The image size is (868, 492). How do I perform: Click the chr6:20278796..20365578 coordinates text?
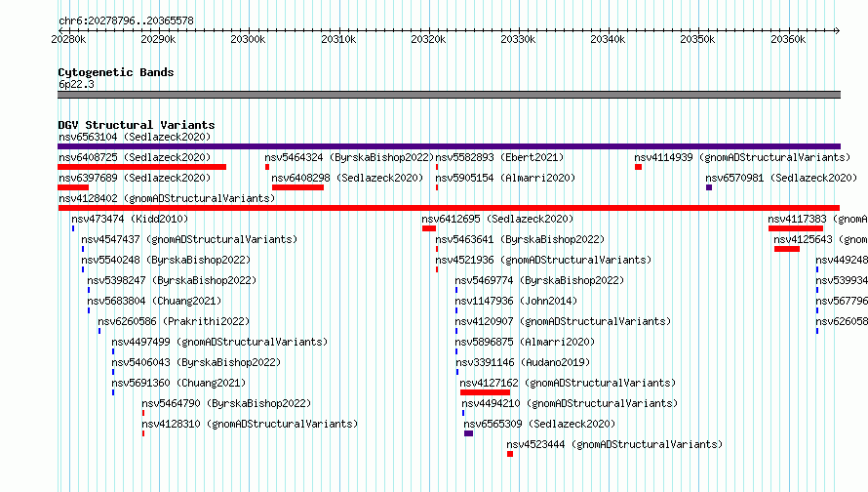pyautogui.click(x=126, y=21)
